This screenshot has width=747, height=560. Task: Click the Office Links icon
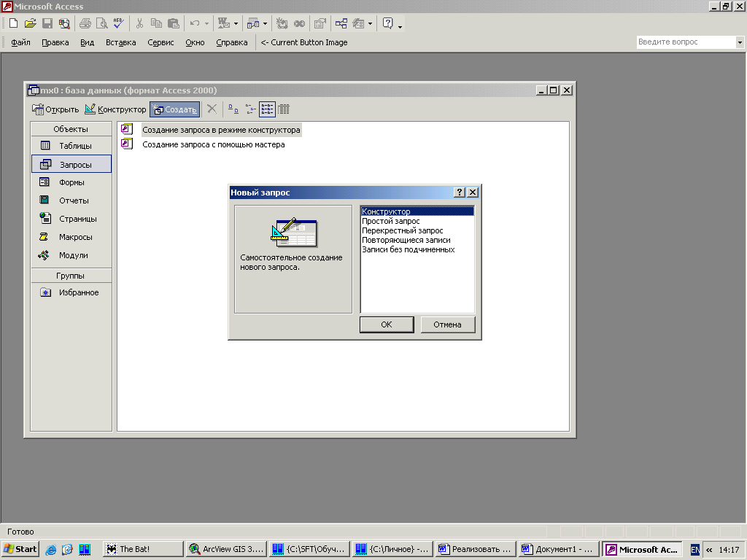(x=223, y=23)
